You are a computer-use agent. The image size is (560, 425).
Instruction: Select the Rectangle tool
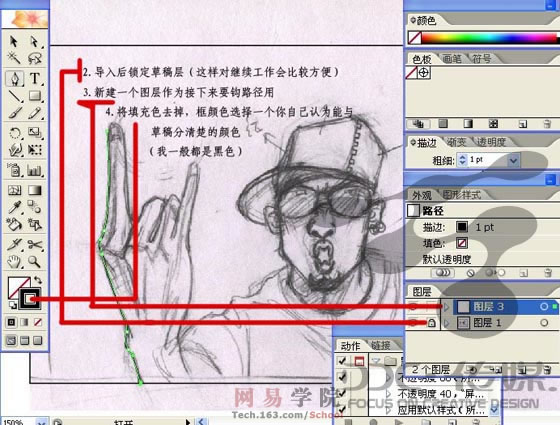[35, 96]
